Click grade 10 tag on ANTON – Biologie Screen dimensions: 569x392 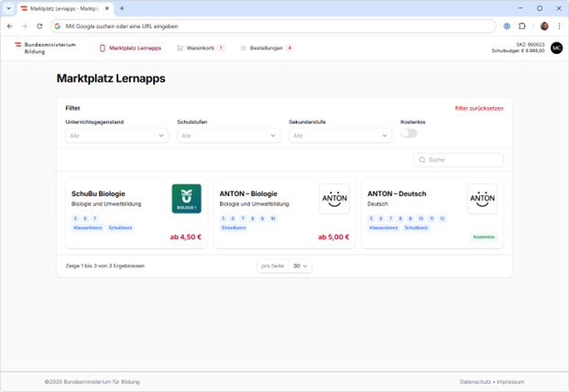point(273,219)
